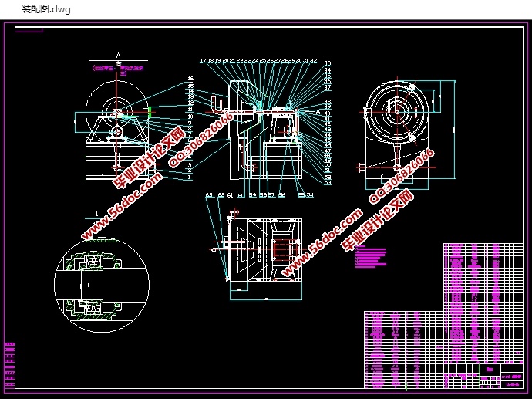Click the magenta note text under section label A
This screenshot has width=532, height=399.
click(120, 70)
